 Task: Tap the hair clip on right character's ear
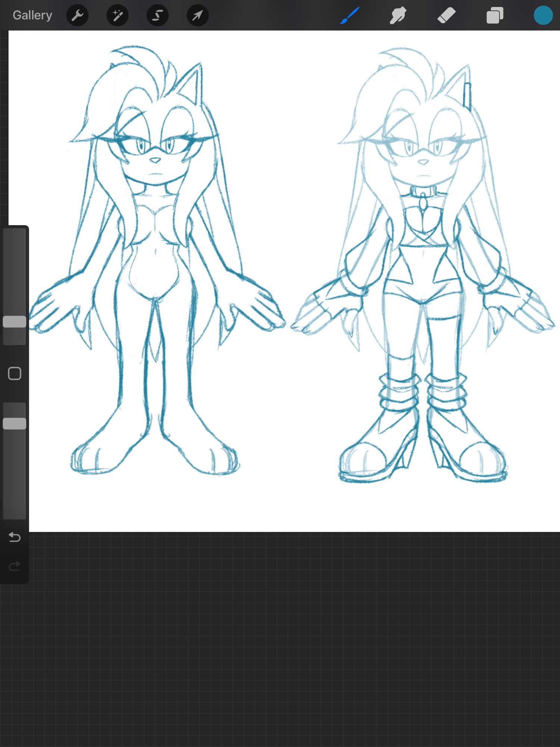(467, 95)
